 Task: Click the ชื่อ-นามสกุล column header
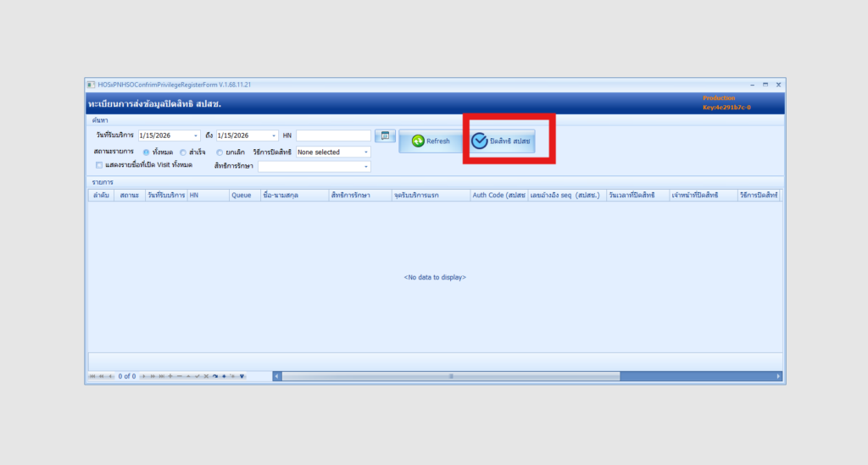(273, 196)
